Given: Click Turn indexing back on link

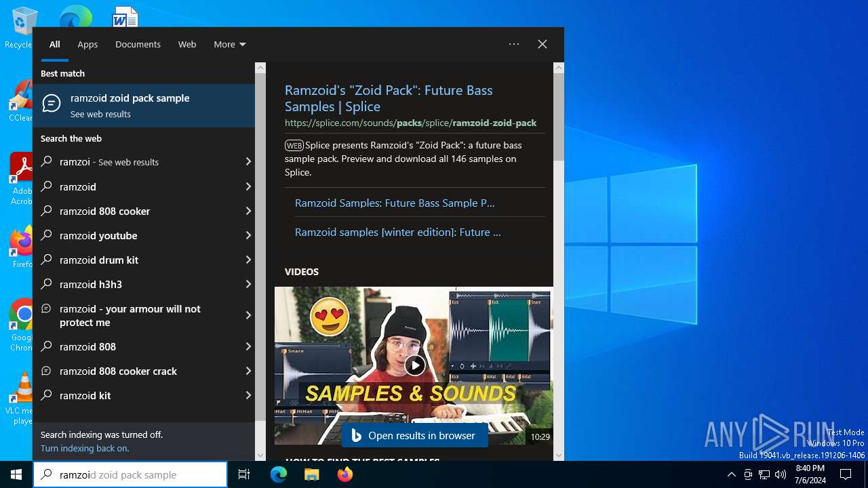Looking at the screenshot, I should (85, 448).
